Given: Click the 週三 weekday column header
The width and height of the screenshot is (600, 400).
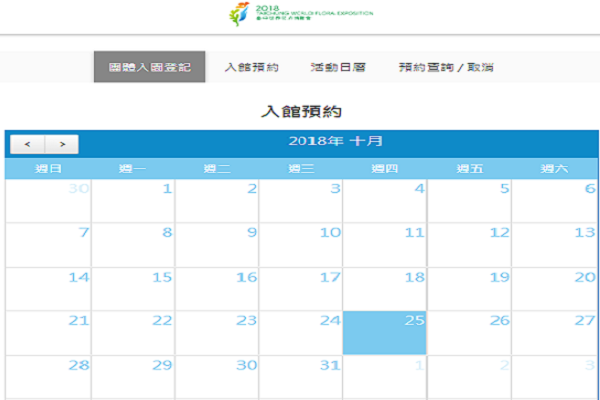Looking at the screenshot, I should pos(301,168).
